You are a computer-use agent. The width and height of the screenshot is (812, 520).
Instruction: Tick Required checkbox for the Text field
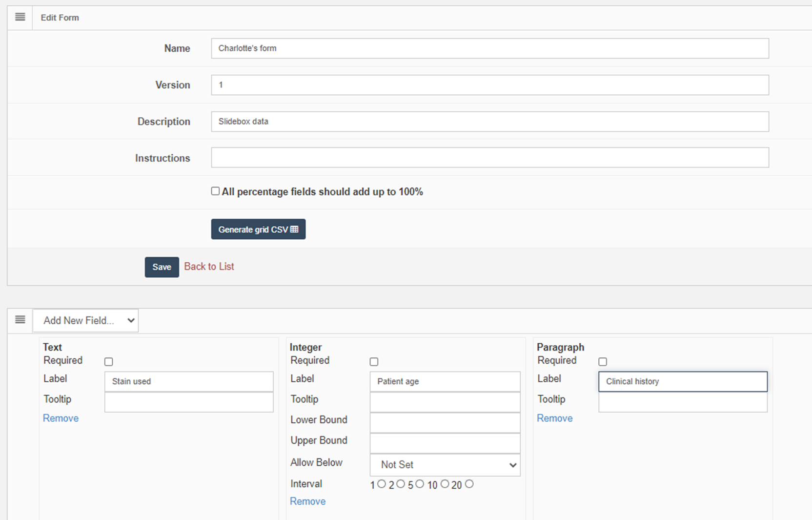108,362
